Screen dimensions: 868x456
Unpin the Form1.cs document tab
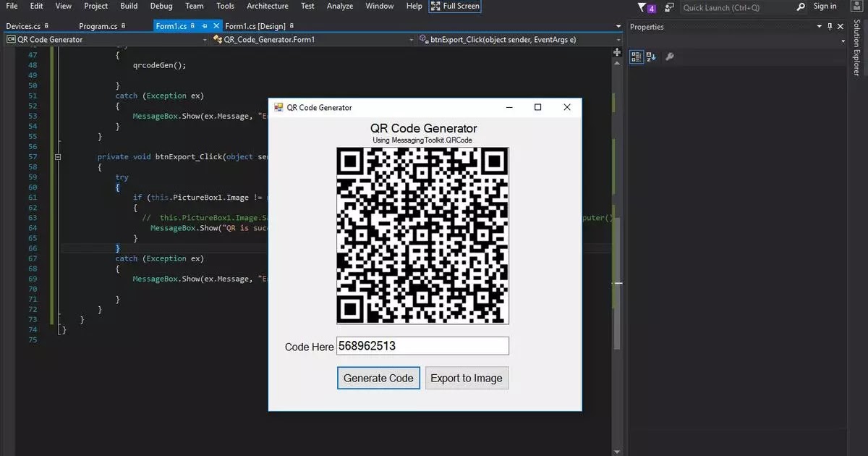205,25
